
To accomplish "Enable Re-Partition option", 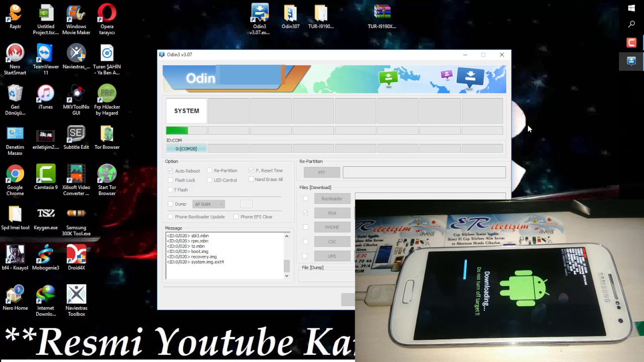I will pos(209,170).
